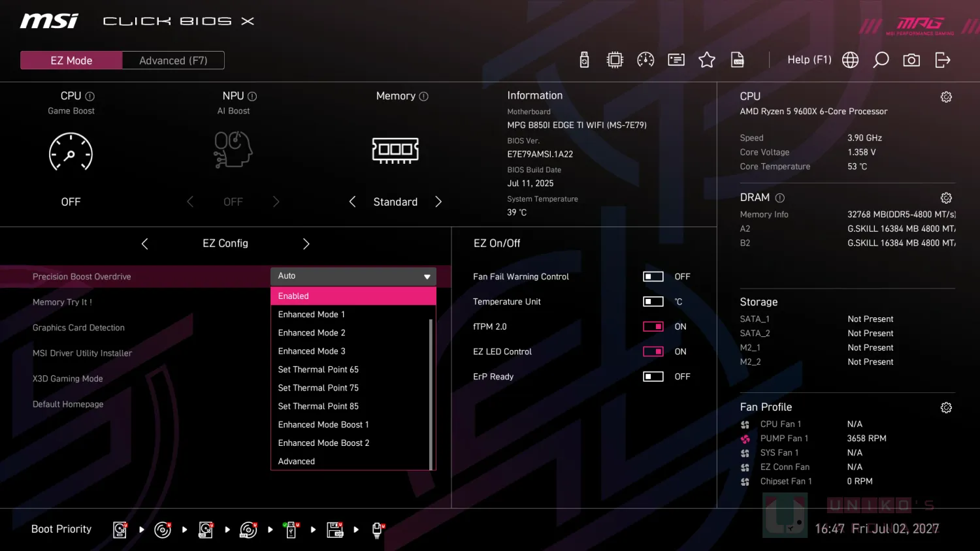Toggle the Temperature Unit switch
Image resolution: width=980 pixels, height=551 pixels.
(653, 302)
